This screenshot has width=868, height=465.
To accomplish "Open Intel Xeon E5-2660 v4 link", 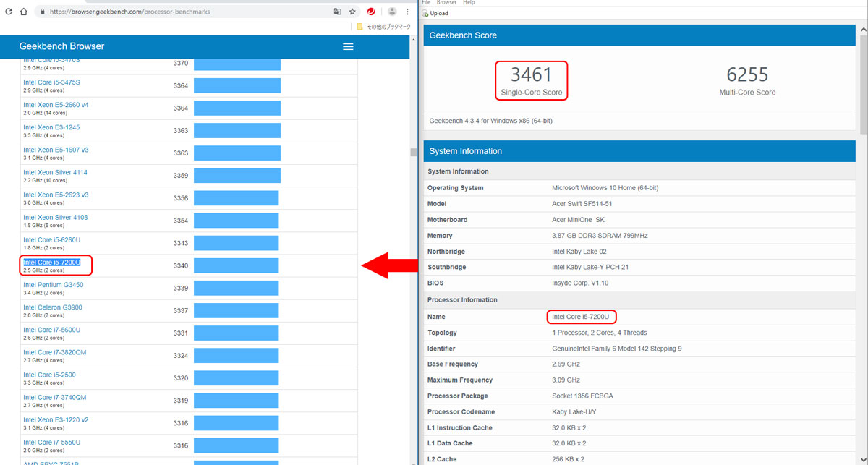I will pyautogui.click(x=56, y=105).
